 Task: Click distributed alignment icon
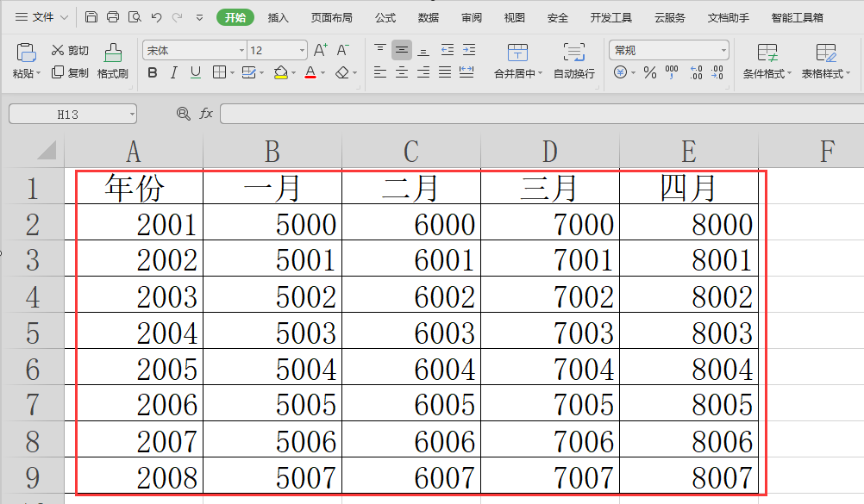click(466, 72)
